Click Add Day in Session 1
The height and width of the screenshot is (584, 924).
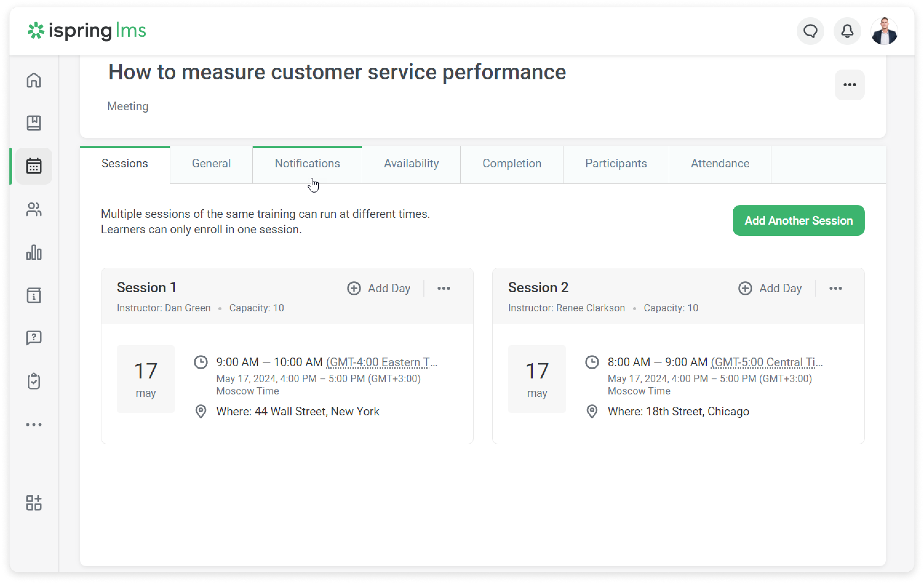pyautogui.click(x=379, y=288)
